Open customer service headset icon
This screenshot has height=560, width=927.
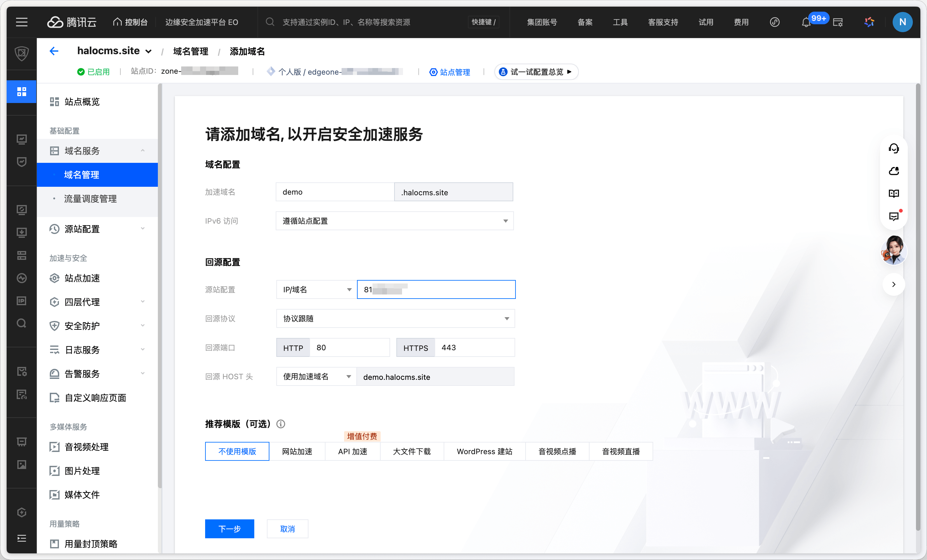894,149
